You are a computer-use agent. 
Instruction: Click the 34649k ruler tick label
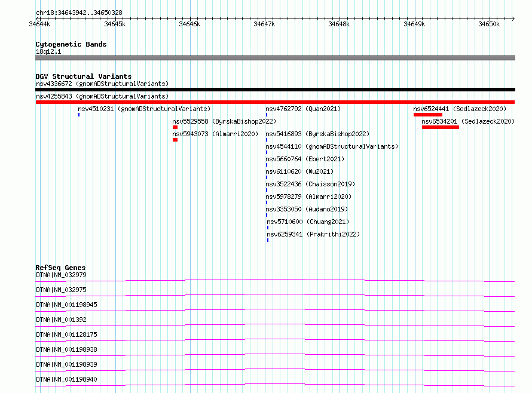click(414, 24)
